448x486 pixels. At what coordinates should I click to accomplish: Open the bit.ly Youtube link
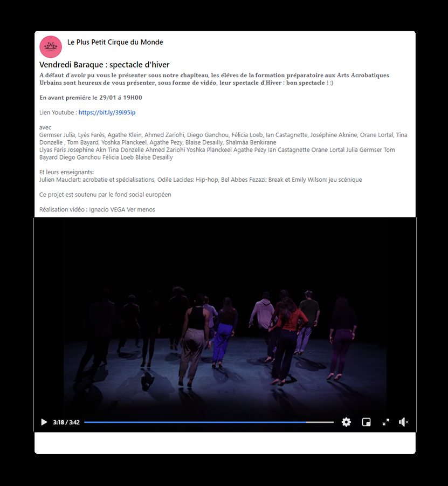pos(107,113)
